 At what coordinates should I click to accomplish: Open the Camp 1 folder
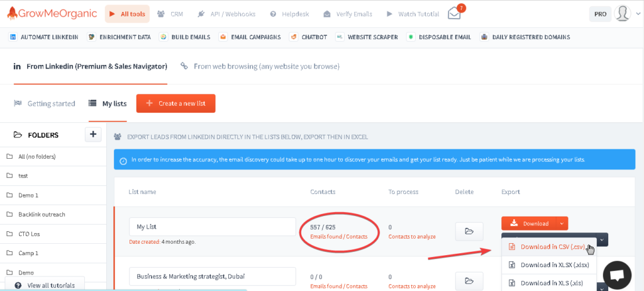point(53,253)
